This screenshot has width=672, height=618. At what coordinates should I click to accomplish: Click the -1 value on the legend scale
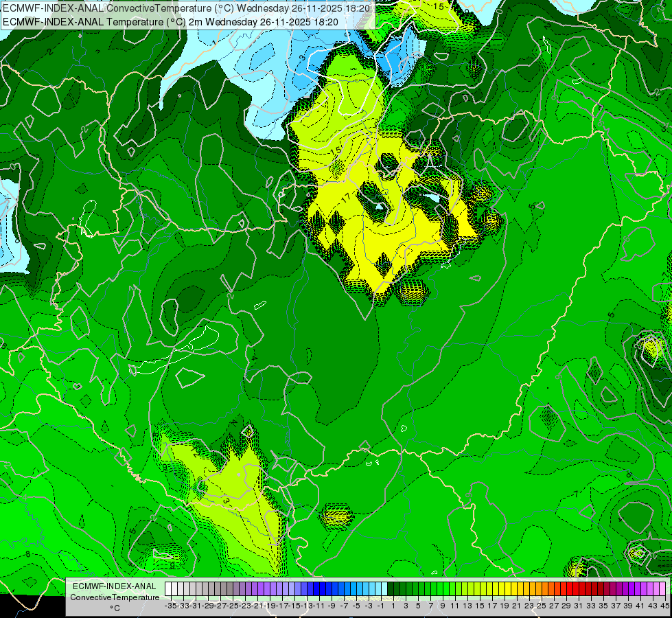380,606
